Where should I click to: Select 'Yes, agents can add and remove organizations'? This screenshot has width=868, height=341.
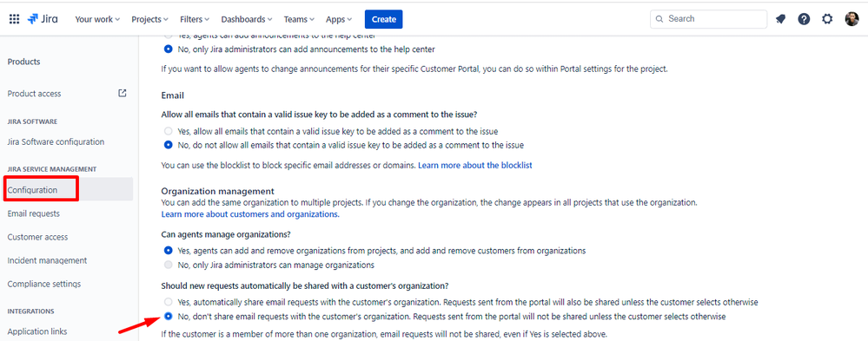pyautogui.click(x=169, y=251)
